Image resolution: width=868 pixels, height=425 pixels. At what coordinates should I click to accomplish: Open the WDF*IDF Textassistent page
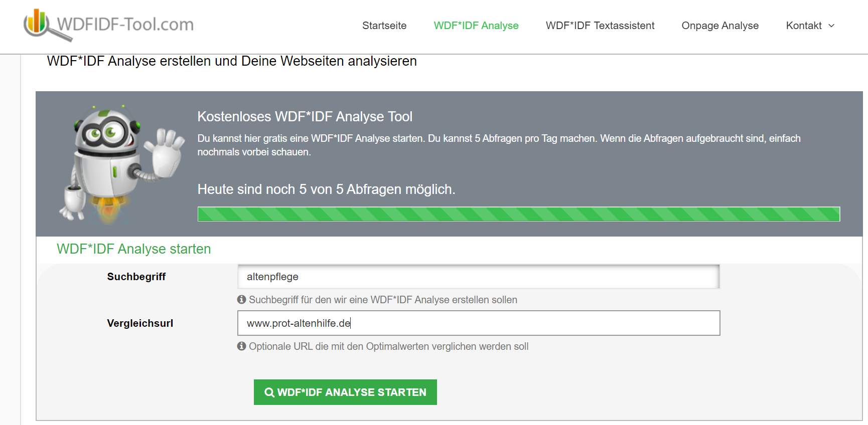[x=600, y=26]
